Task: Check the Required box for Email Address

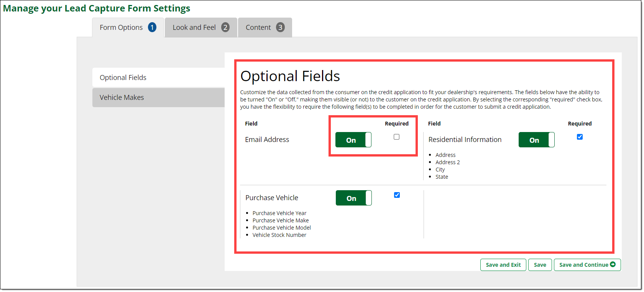Action: pyautogui.click(x=397, y=137)
